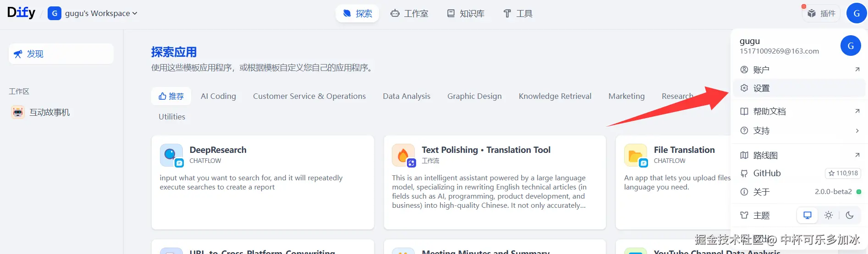This screenshot has width=868, height=254.
Task: Switch to dark theme moon option
Action: click(850, 215)
